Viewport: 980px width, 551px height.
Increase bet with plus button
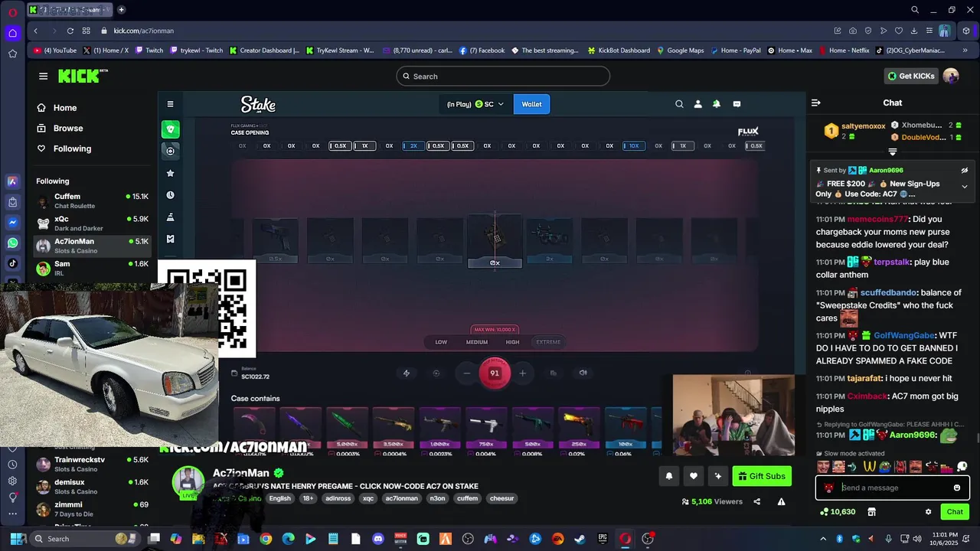click(x=522, y=373)
